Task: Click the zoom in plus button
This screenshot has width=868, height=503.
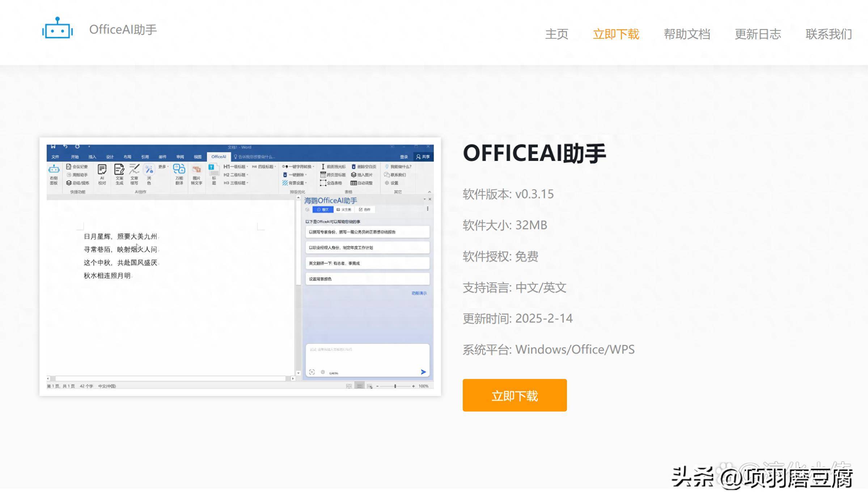Action: click(x=413, y=386)
